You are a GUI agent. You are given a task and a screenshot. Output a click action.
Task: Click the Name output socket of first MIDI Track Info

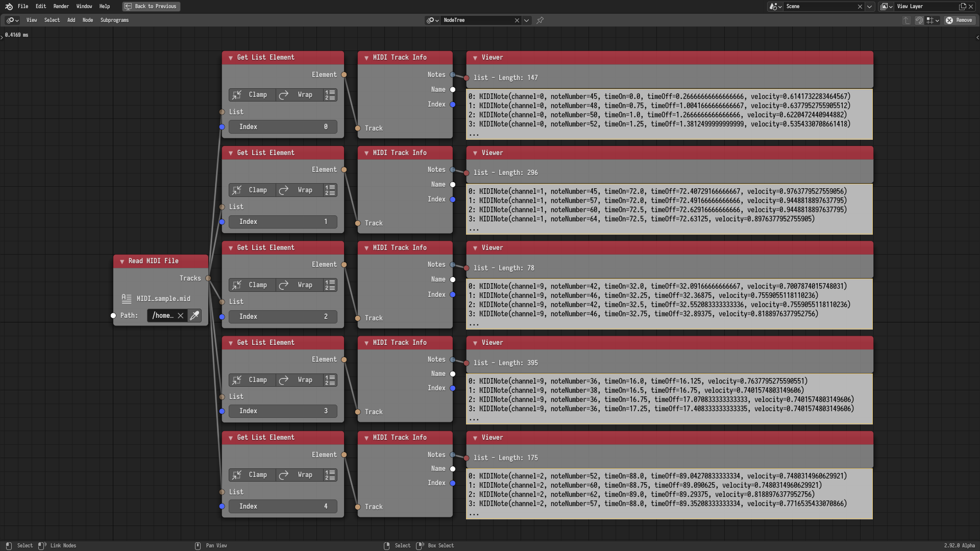pos(453,90)
